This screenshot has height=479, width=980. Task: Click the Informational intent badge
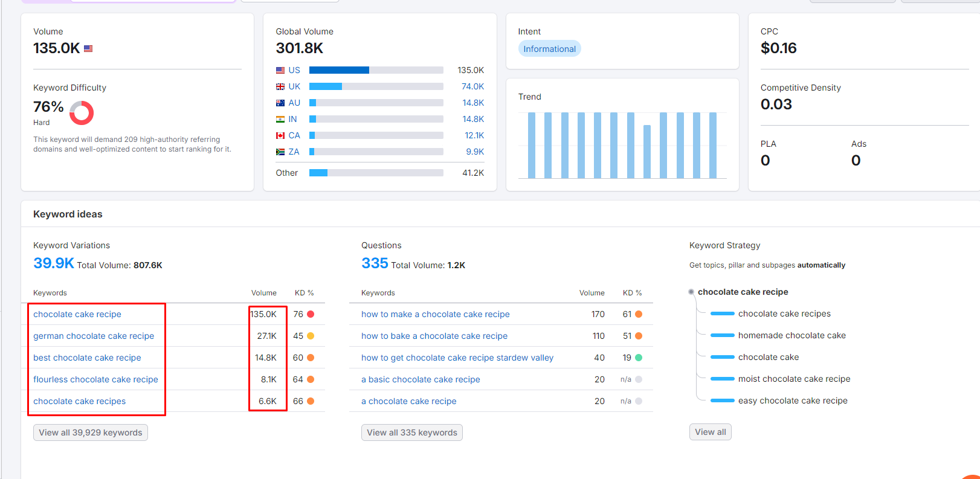coord(549,49)
